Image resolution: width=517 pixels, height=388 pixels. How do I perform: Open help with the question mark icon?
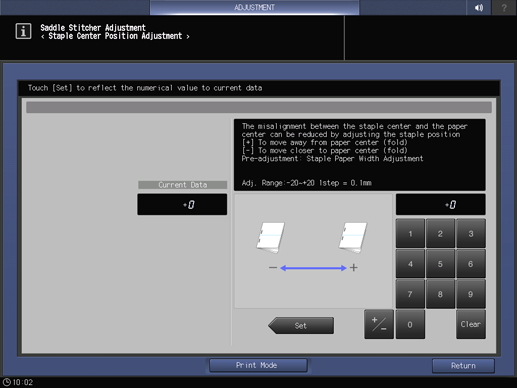pos(504,7)
